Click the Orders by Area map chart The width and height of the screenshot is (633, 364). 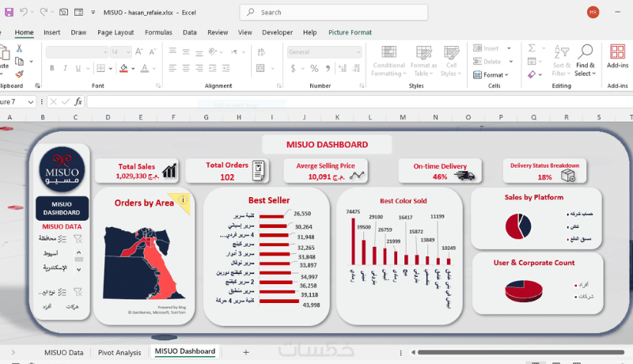(x=144, y=262)
